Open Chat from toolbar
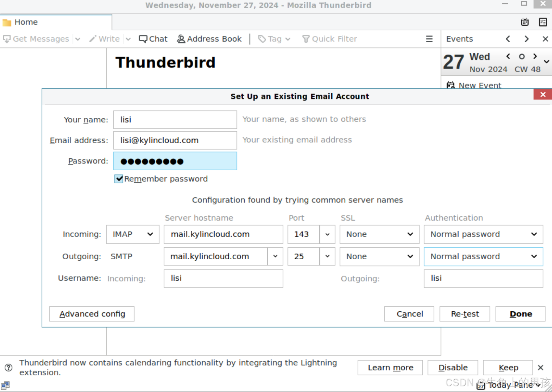 tap(153, 39)
